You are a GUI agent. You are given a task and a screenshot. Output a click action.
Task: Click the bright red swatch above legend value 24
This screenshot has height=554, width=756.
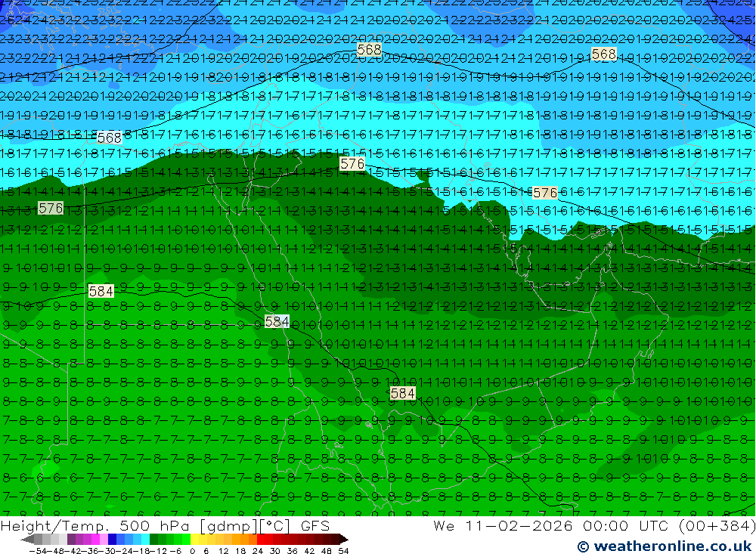click(261, 540)
